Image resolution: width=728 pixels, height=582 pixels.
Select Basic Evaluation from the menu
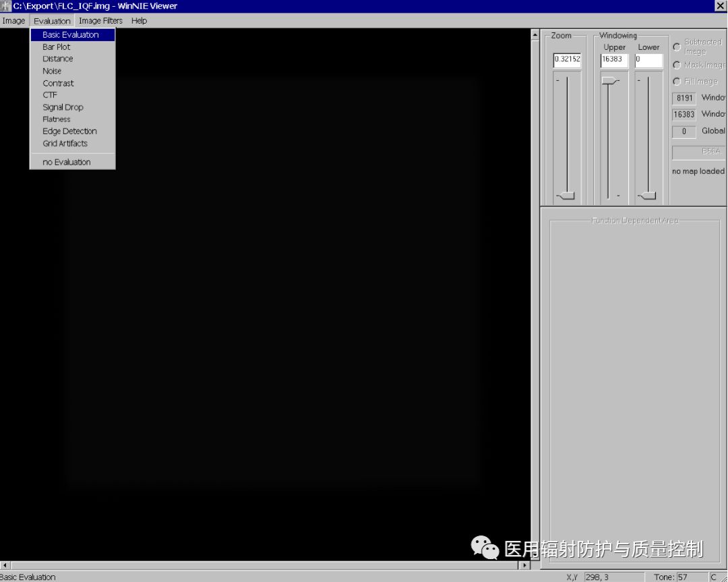coord(72,35)
